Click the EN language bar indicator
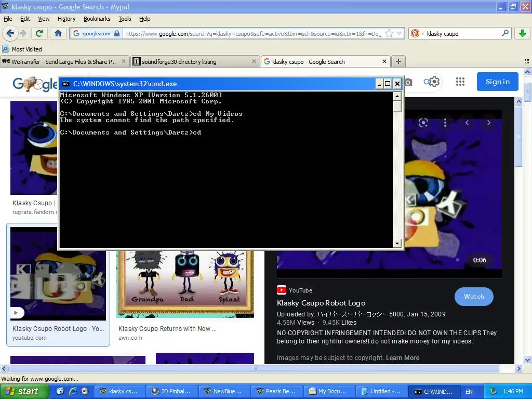532x399 pixels. 469,392
